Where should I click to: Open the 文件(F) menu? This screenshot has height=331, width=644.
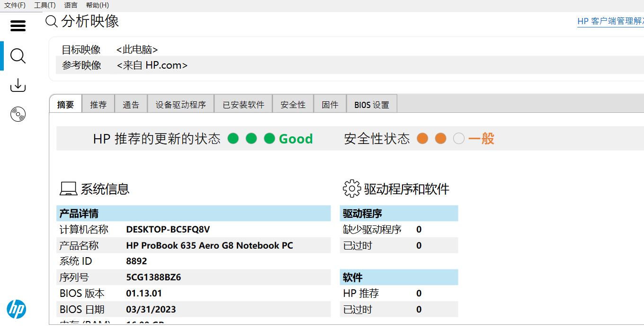15,5
